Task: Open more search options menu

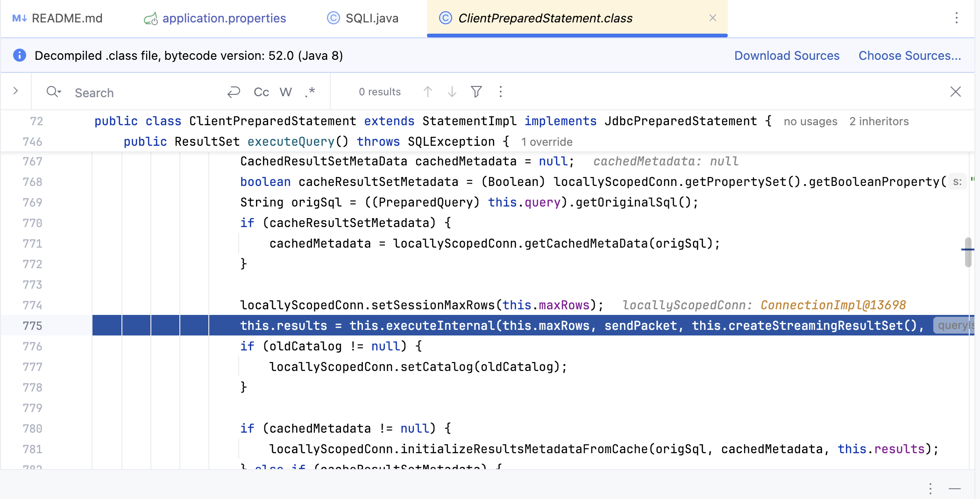Action: (501, 92)
